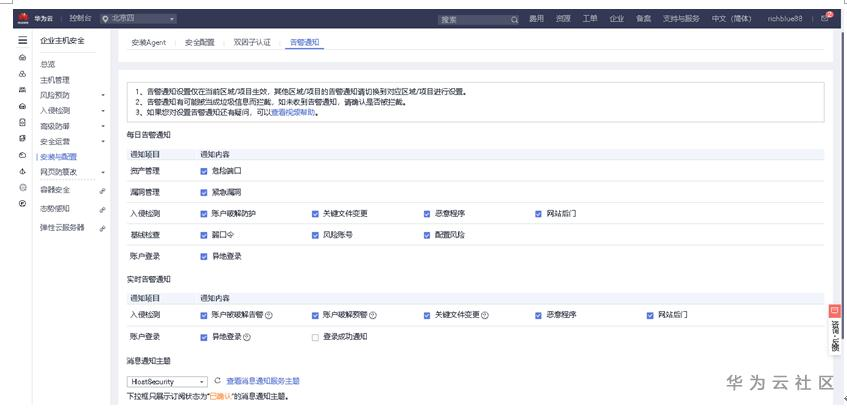Click the top bar search input field

(x=472, y=19)
